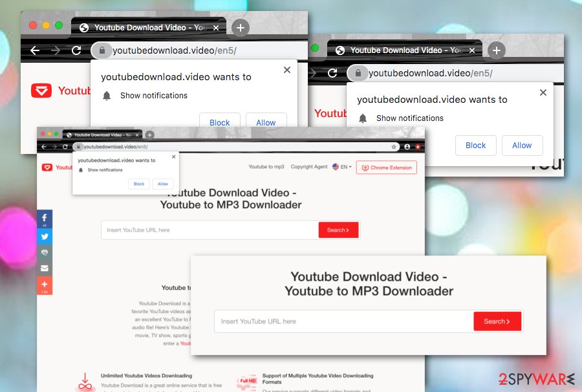The height and width of the screenshot is (392, 582).
Task: Click the email envelope share icon
Action: tap(45, 268)
